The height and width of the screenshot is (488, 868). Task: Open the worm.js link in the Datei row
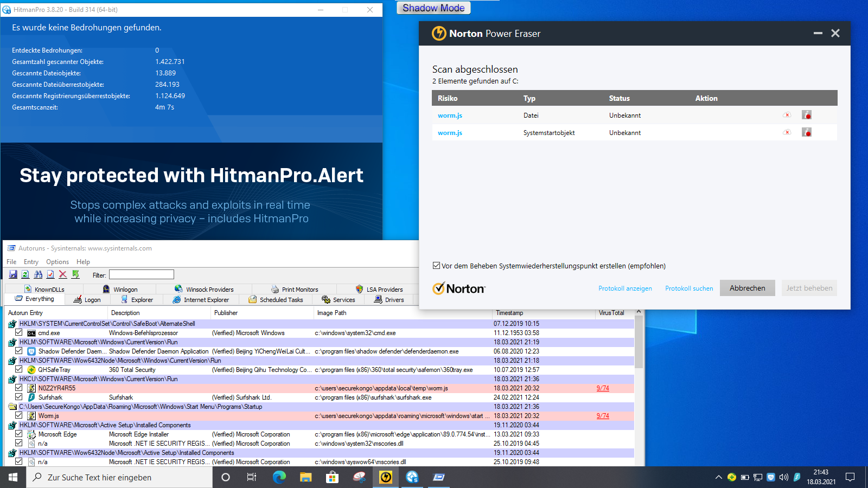(450, 115)
